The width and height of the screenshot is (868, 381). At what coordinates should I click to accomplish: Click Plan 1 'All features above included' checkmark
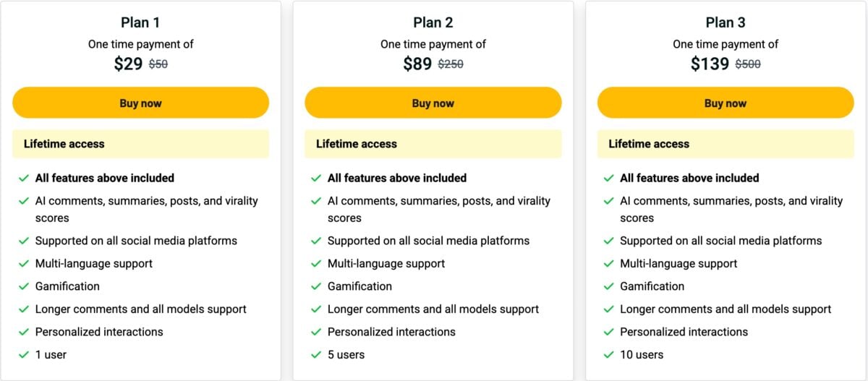[x=24, y=178]
